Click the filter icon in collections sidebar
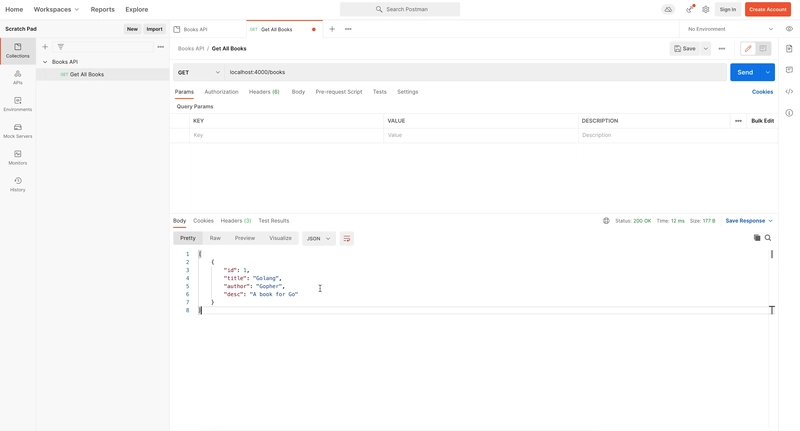Screen dimensions: 800x431 coord(61,47)
